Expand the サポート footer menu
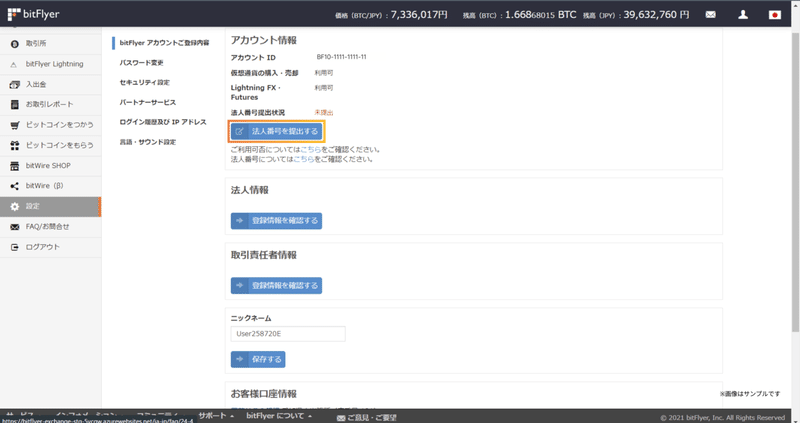 [x=216, y=416]
